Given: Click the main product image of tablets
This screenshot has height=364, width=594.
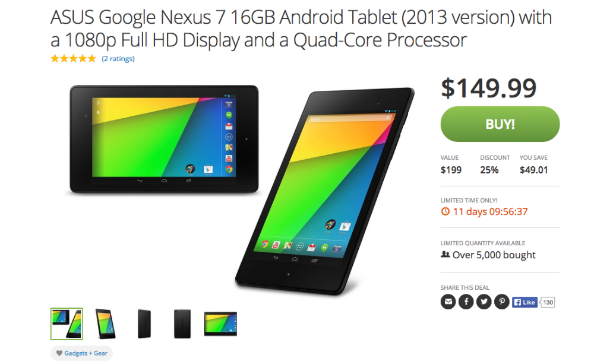Looking at the screenshot, I should tap(241, 189).
